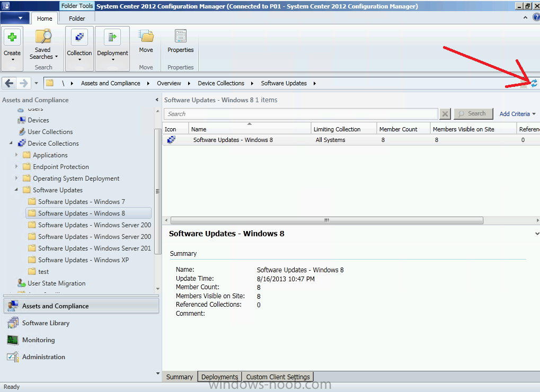
Task: Open the application menu dropdown button
Action: pos(14,17)
